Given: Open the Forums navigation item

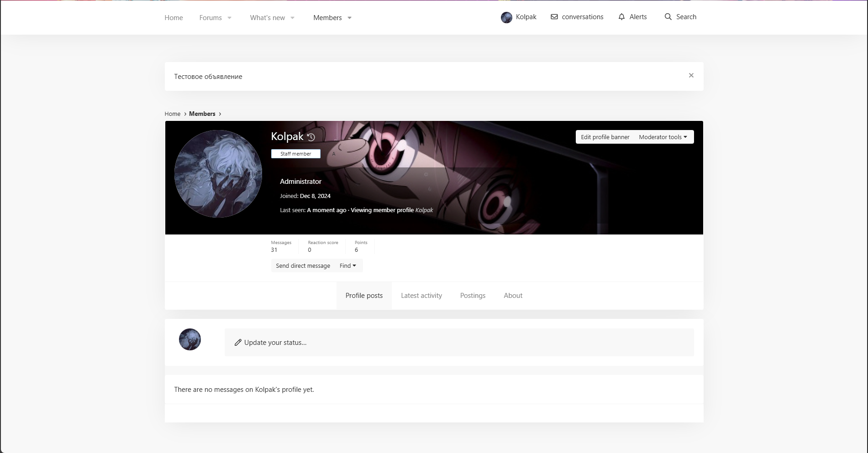Looking at the screenshot, I should pos(210,18).
